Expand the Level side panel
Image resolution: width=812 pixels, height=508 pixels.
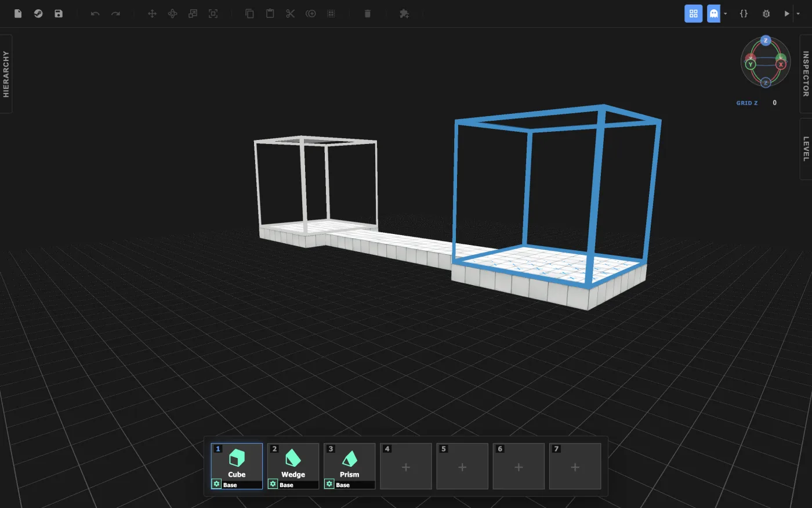click(x=806, y=149)
